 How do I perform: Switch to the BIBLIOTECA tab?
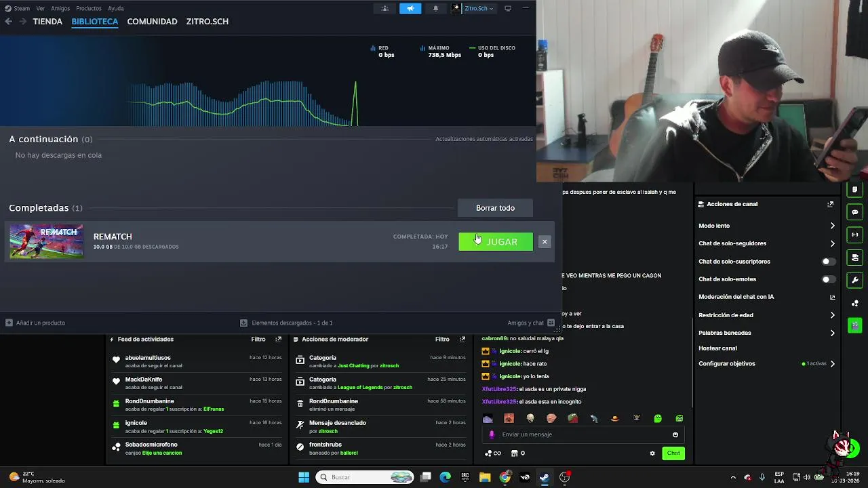pos(95,21)
